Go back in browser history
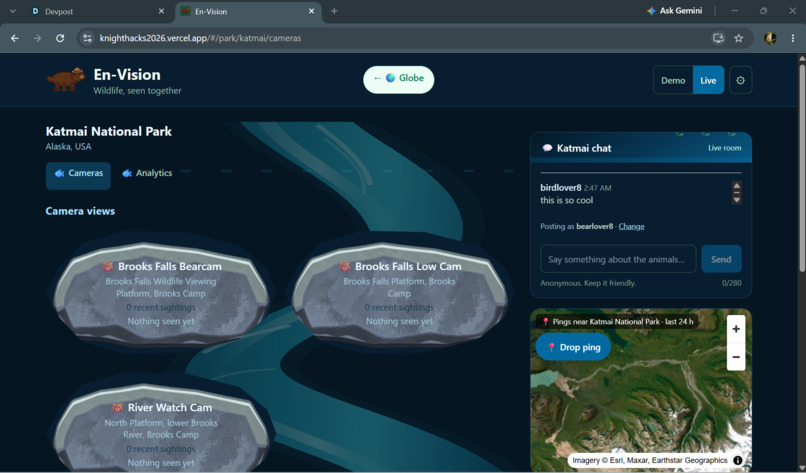The width and height of the screenshot is (806, 473). click(14, 38)
